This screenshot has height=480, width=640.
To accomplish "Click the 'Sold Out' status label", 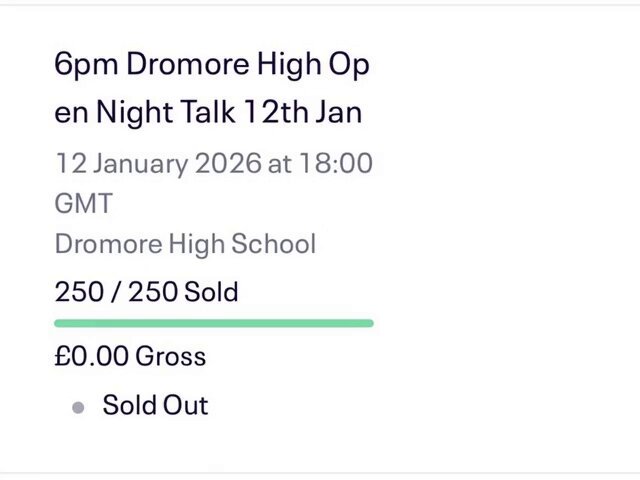I will pos(156,405).
